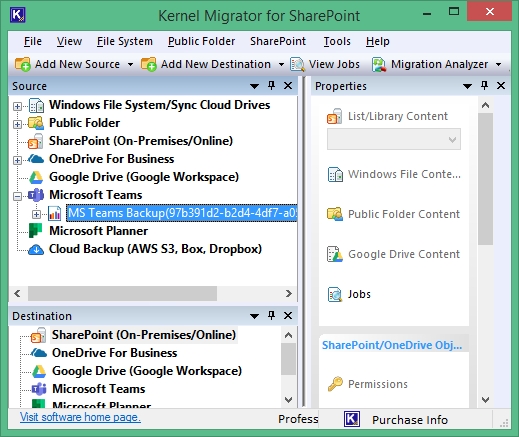
Task: Click Windows File Content icon in Properties
Action: point(335,174)
